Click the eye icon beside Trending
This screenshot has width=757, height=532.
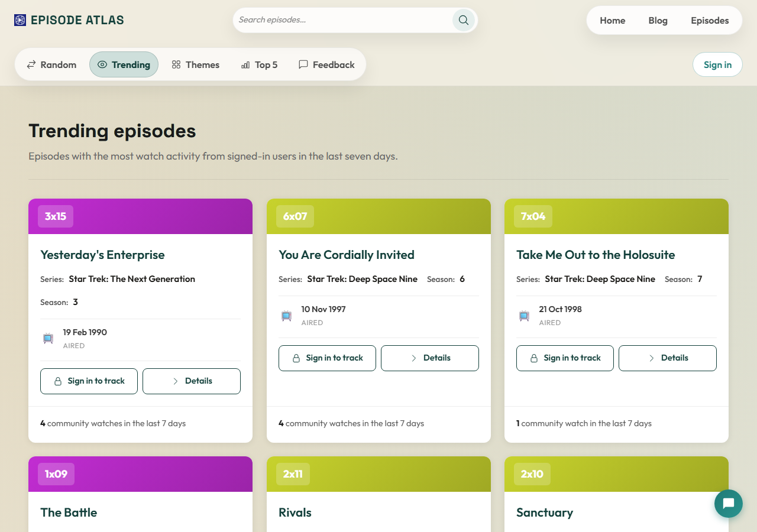[x=102, y=65]
